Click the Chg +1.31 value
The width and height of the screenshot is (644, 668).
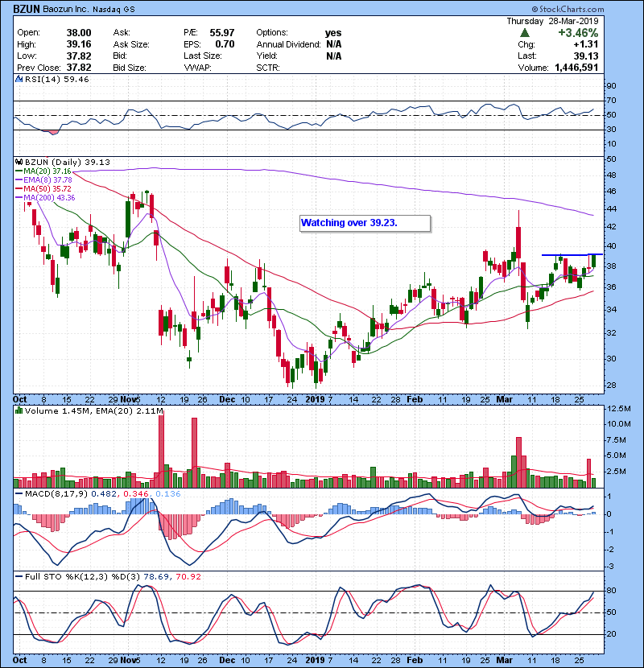click(x=586, y=44)
